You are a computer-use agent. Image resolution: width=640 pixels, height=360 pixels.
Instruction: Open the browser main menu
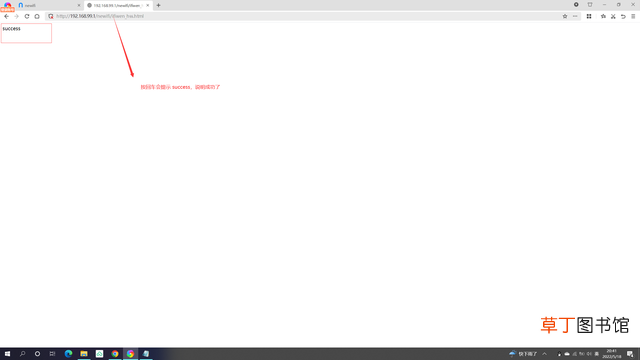click(x=633, y=16)
